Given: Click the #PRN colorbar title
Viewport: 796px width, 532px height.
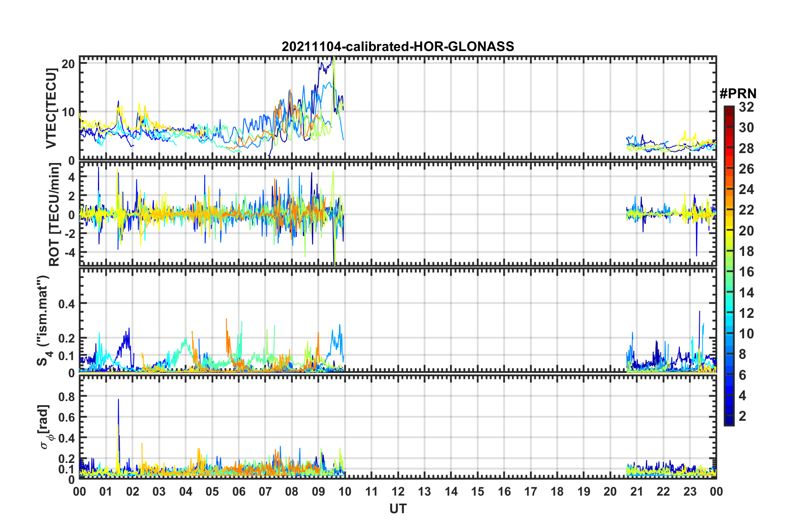Looking at the screenshot, I should pos(738,93).
